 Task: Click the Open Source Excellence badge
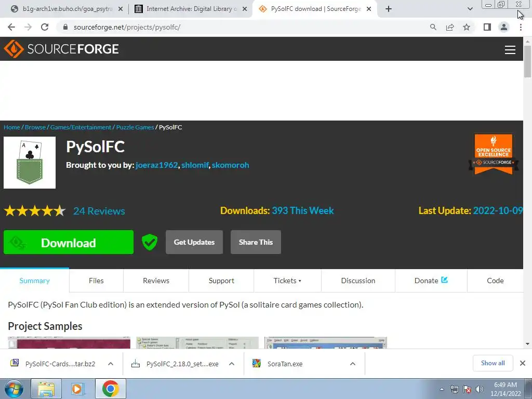point(494,154)
